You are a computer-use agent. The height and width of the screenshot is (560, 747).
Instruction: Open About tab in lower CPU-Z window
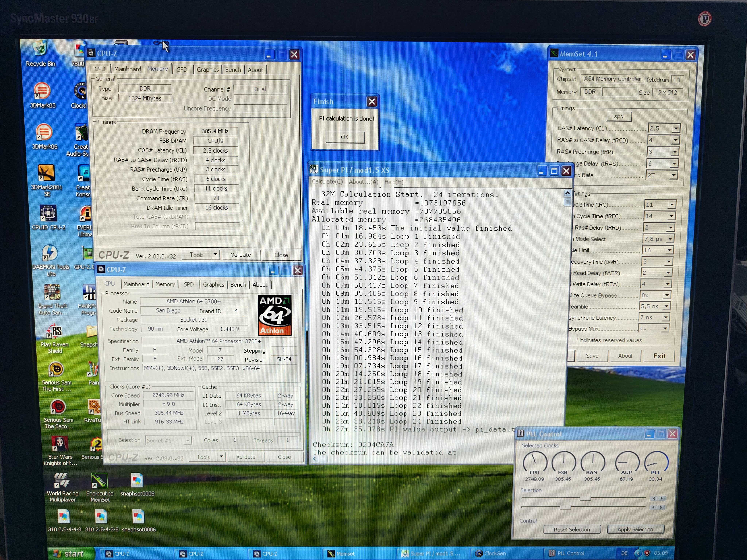pos(260,285)
